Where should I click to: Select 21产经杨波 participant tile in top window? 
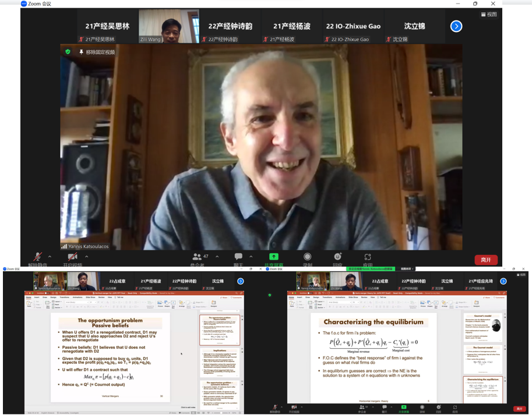pos(292,26)
